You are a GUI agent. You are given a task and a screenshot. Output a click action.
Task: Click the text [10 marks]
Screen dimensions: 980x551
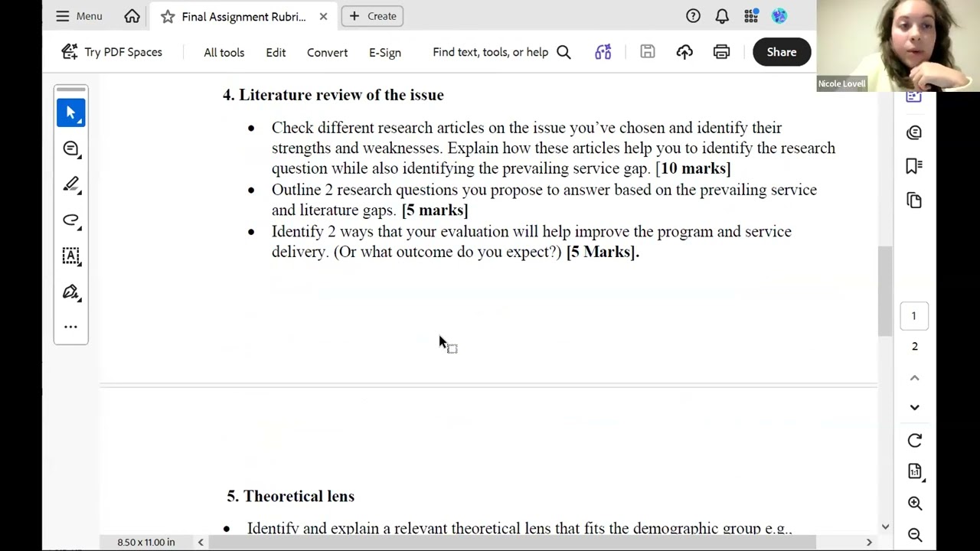click(x=694, y=168)
